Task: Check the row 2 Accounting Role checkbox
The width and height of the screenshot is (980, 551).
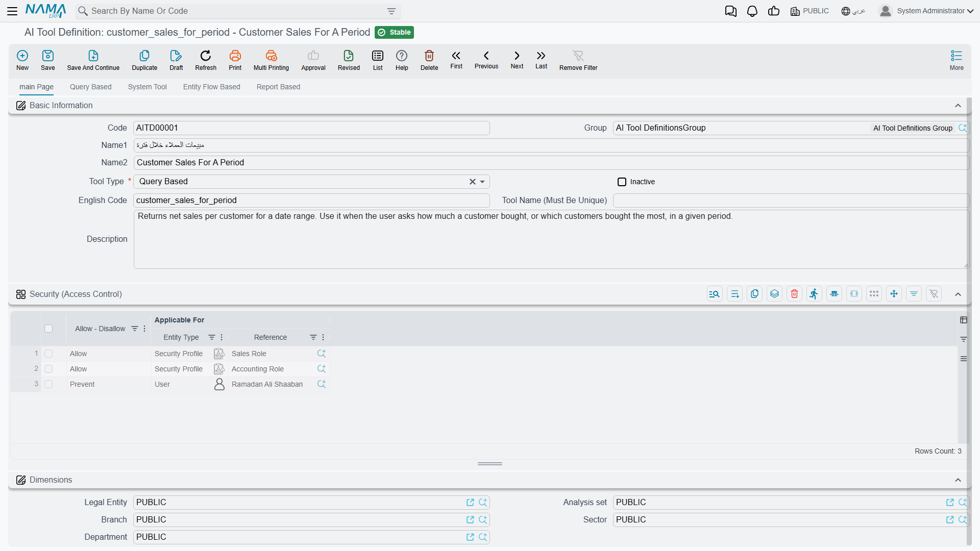Action: pos(48,369)
